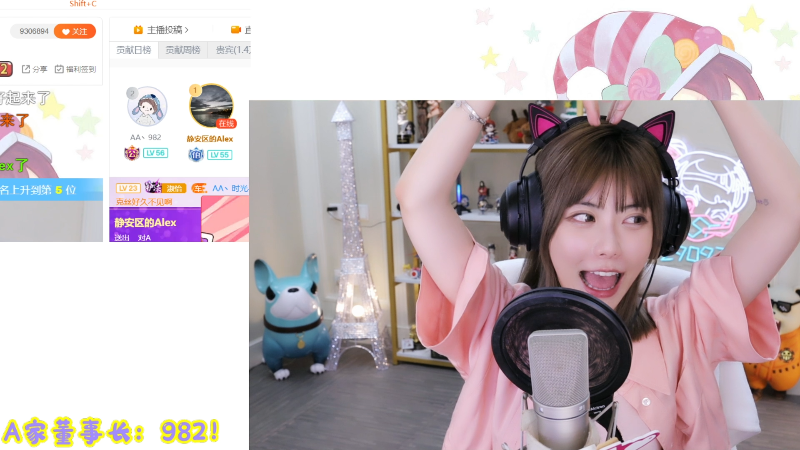Click username 静安区的Alex under avatar

210,139
